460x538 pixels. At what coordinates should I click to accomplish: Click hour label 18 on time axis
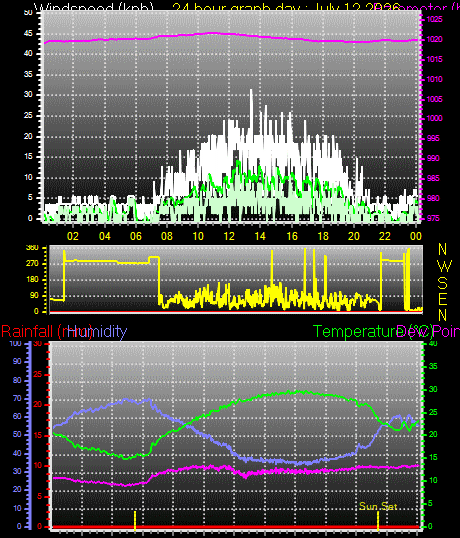[x=323, y=236]
